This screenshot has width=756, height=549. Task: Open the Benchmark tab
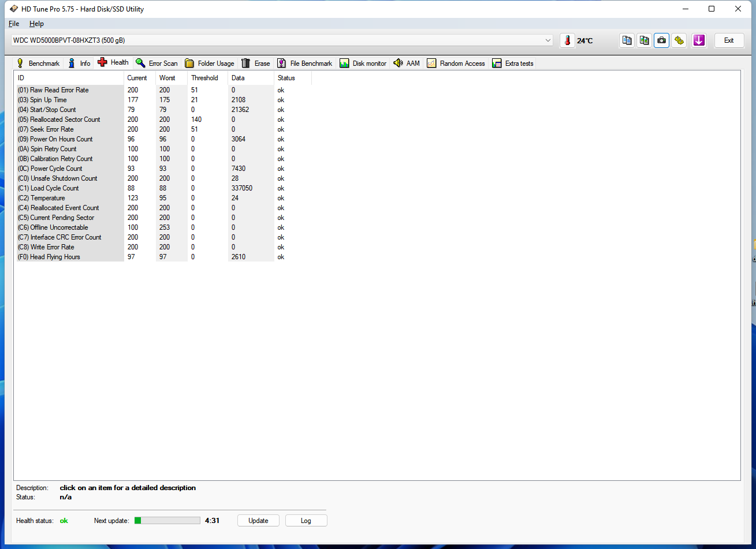tap(38, 64)
